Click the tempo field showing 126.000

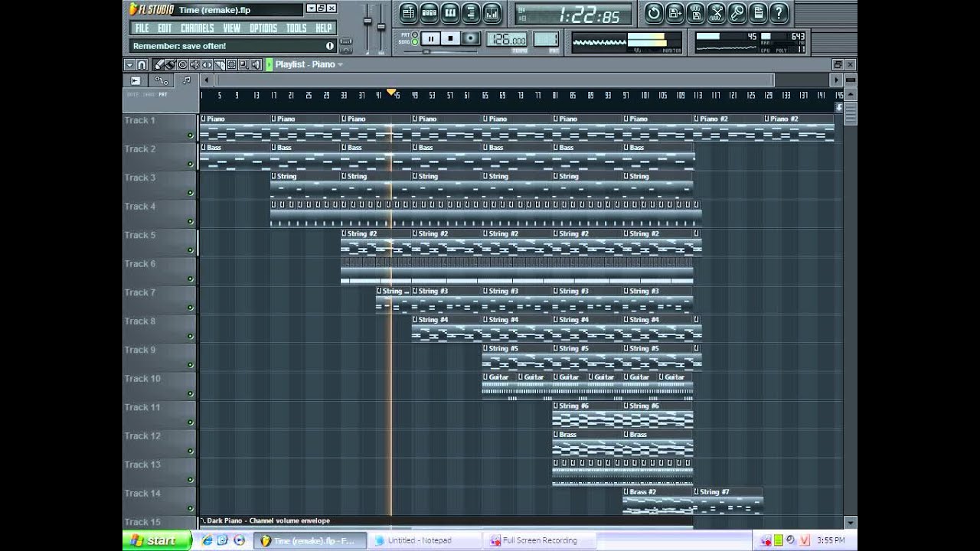[507, 39]
